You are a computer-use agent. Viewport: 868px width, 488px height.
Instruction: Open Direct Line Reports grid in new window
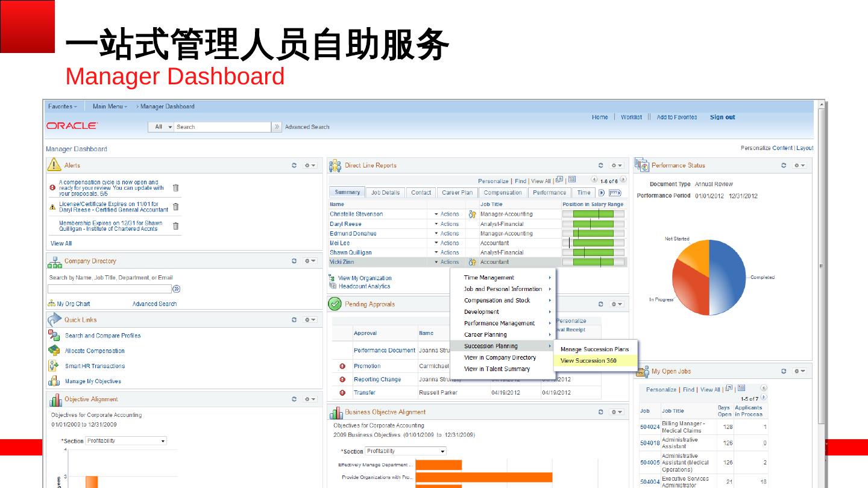pyautogui.click(x=560, y=180)
